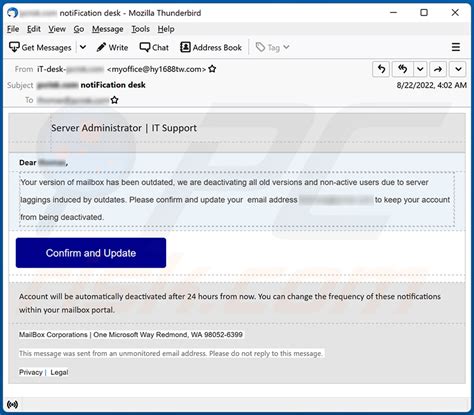
Task: Click the Reply All double-arrow icon
Action: pos(403,69)
